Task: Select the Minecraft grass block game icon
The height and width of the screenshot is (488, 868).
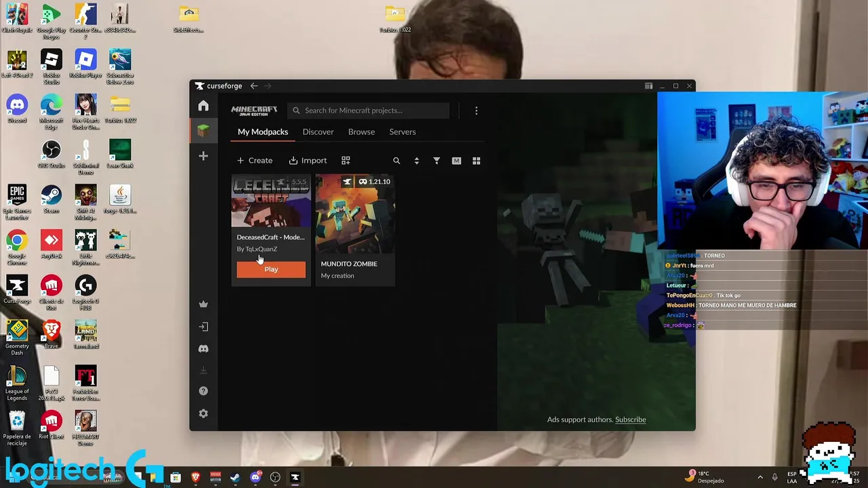Action: click(203, 131)
